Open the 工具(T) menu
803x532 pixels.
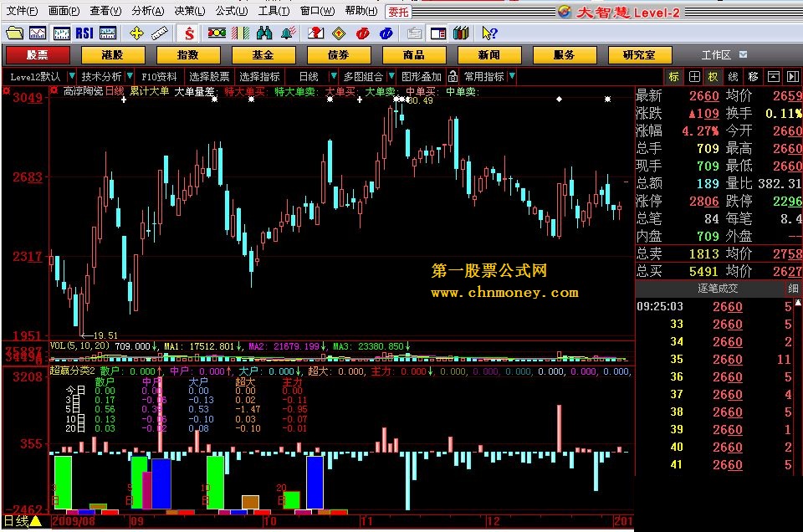274,11
